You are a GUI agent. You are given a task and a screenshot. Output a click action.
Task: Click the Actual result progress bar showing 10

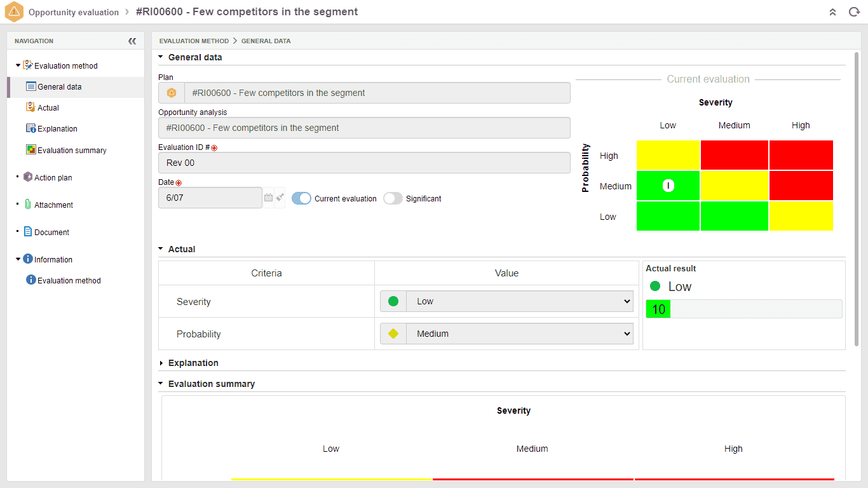pos(744,309)
